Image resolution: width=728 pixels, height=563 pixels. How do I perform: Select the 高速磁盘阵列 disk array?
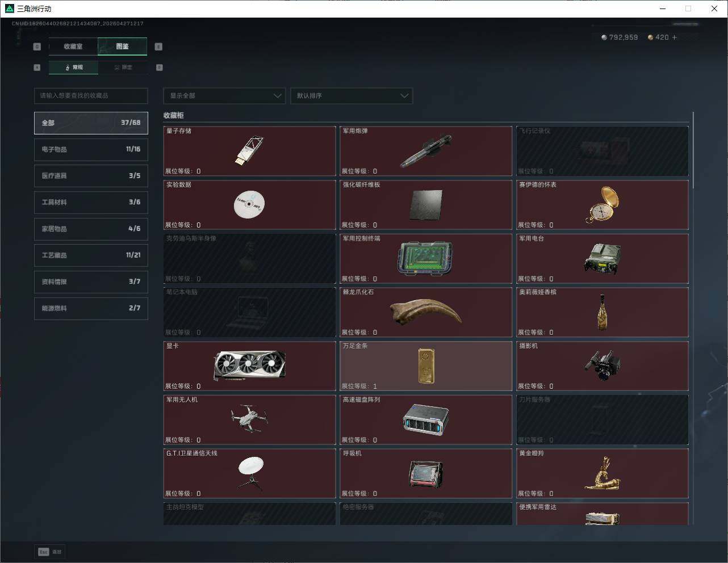(x=426, y=420)
